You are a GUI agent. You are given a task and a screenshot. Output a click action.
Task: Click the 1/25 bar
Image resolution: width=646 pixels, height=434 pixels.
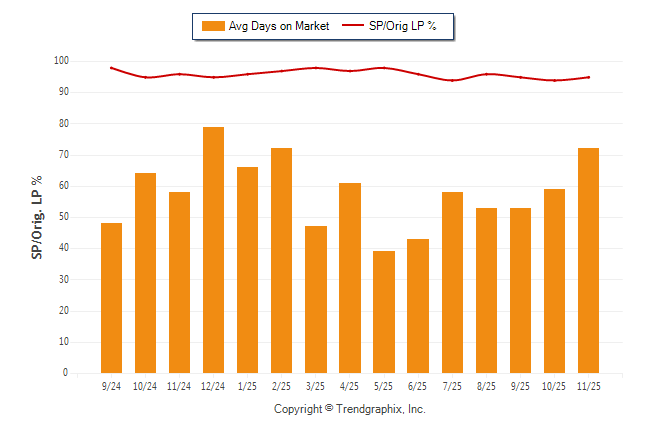[x=247, y=270]
